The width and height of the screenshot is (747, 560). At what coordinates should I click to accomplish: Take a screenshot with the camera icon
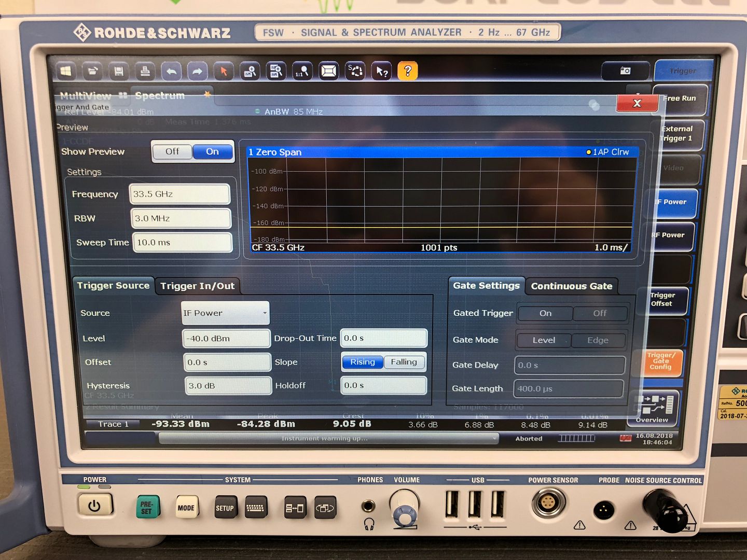click(x=625, y=71)
